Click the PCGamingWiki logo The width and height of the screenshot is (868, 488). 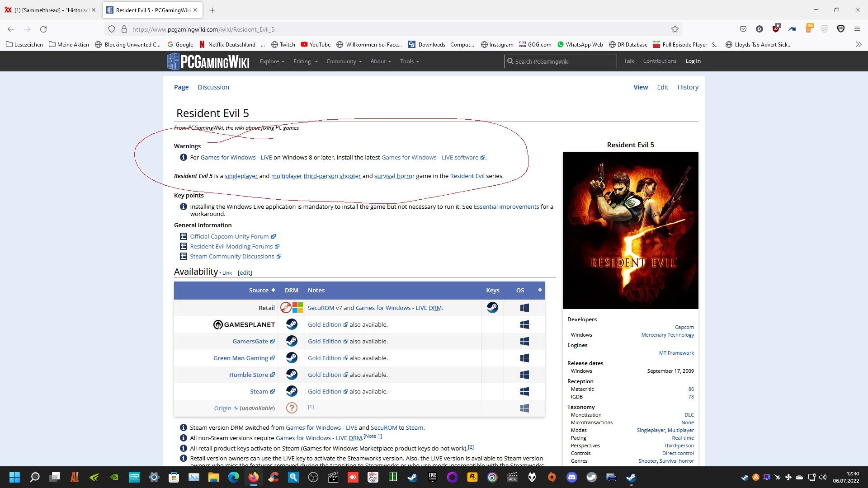[208, 61]
